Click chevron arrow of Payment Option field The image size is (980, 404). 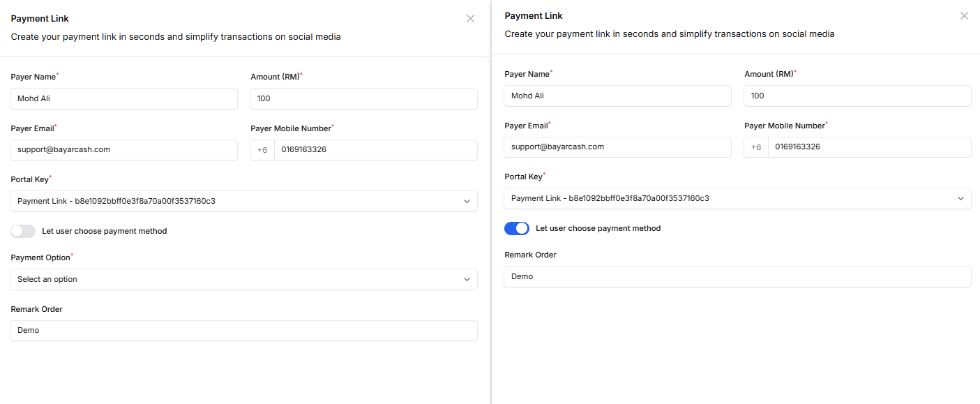(x=467, y=280)
